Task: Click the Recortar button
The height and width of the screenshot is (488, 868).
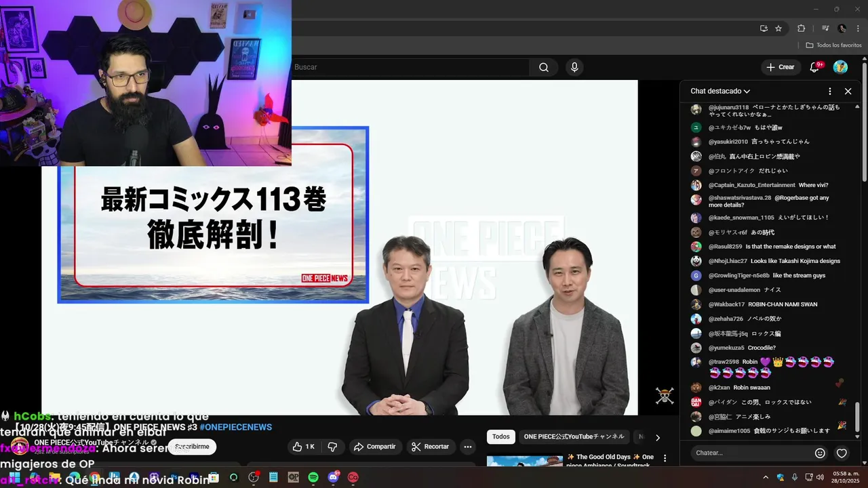Action: [x=431, y=447]
